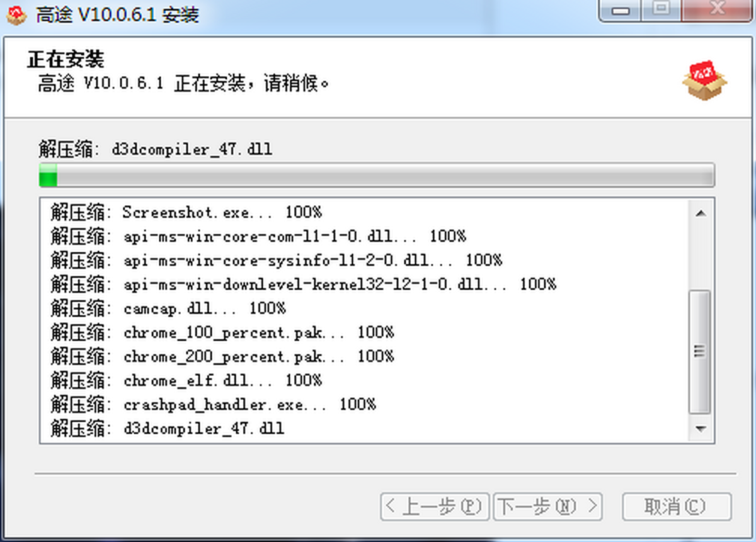Select the api-ms-win-core-com-l1-1-0.dll log line

(258, 236)
